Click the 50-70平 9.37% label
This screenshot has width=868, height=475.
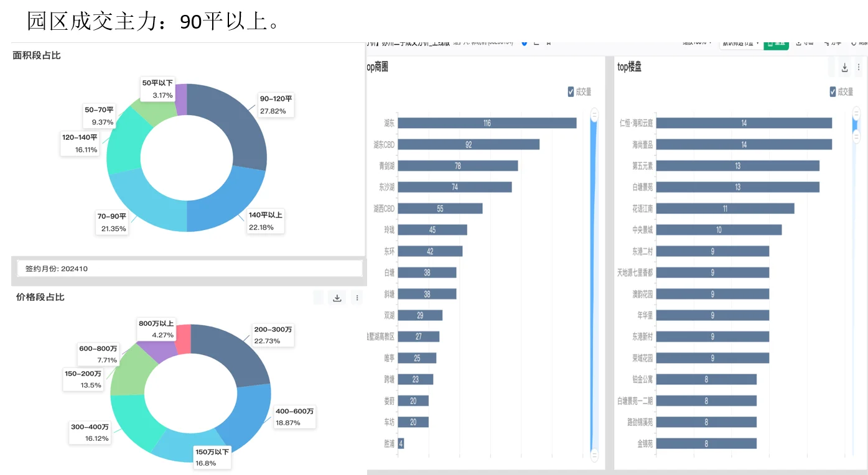[x=99, y=116]
